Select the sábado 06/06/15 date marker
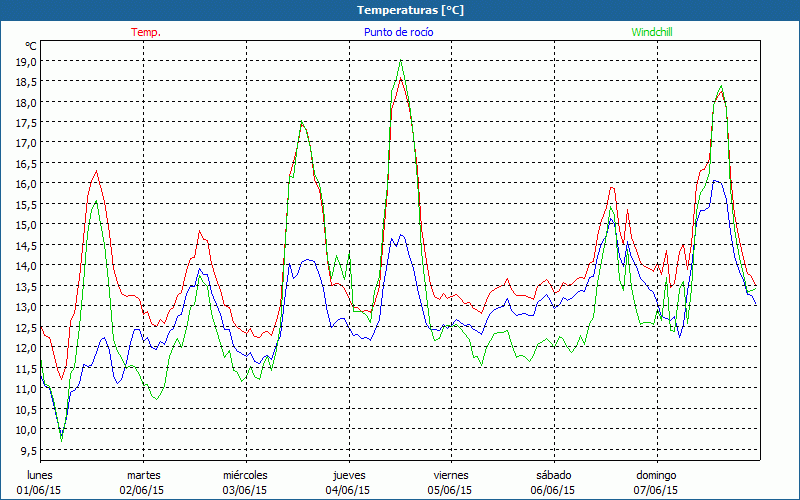Screen dimensions: 800x500 [553, 482]
